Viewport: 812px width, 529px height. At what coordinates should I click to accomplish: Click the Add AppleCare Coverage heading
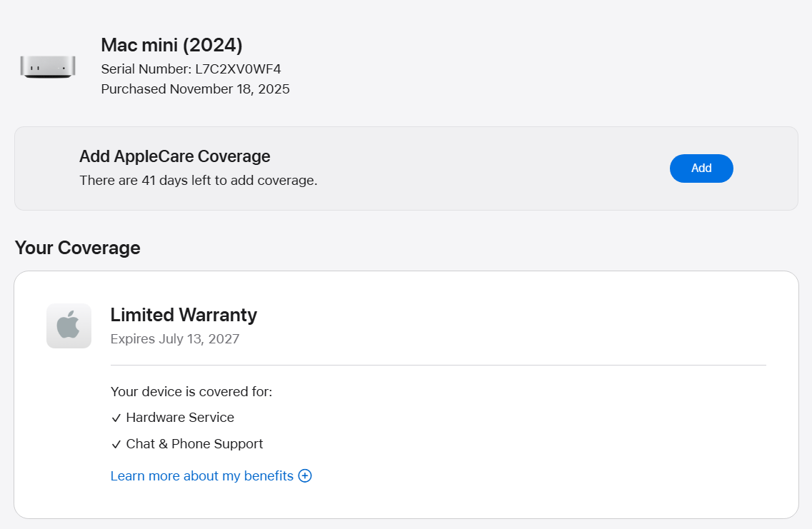[174, 156]
